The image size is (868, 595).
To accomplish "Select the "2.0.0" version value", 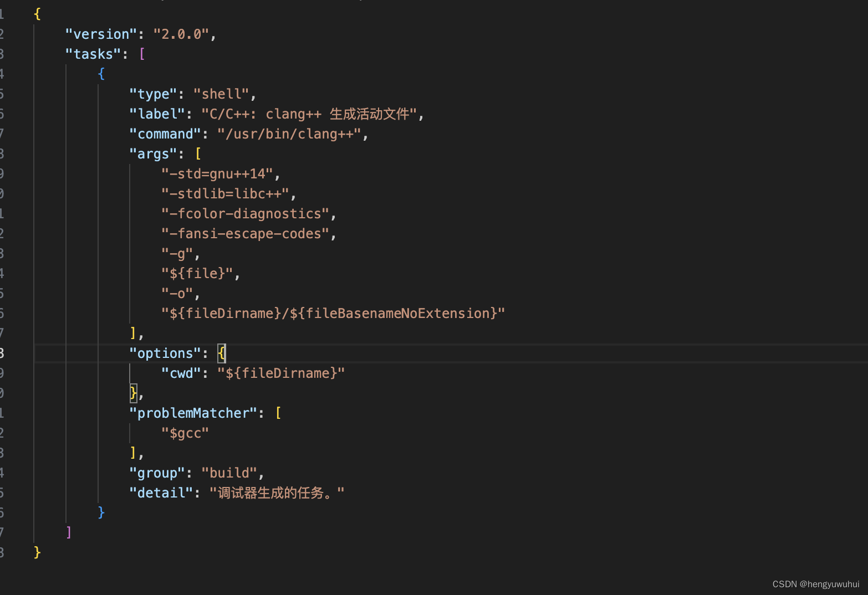I will tap(183, 34).
